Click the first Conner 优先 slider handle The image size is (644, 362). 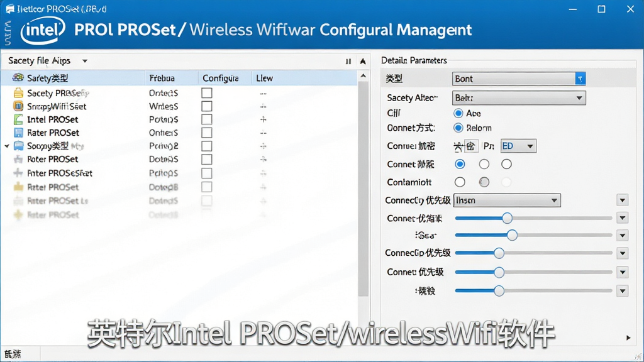coord(508,218)
